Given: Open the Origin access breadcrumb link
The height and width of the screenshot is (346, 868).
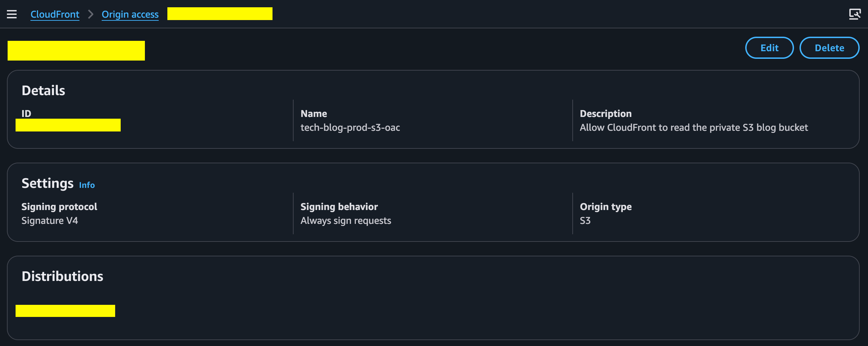Looking at the screenshot, I should (x=130, y=15).
